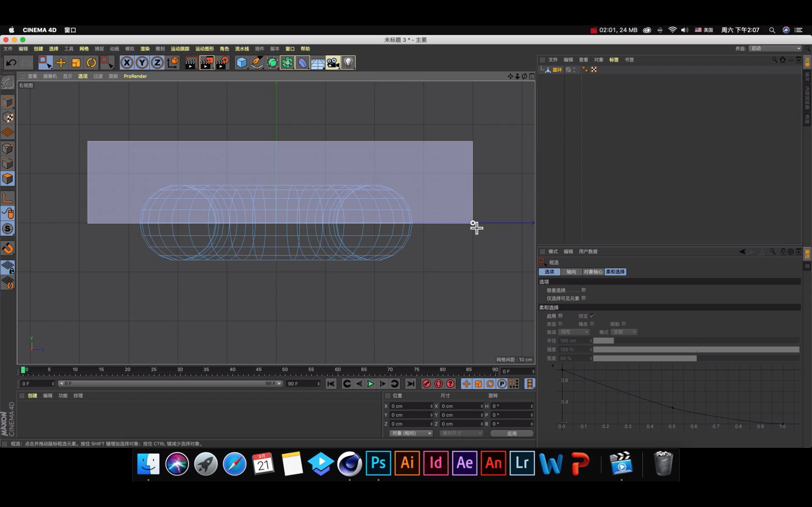This screenshot has height=507, width=812.
Task: Select the Scale tool icon
Action: [x=76, y=63]
